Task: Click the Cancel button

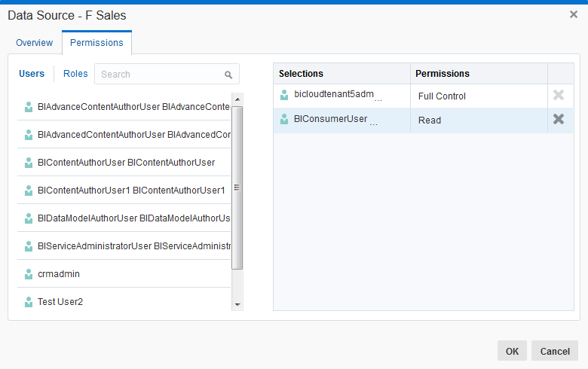Action: click(555, 351)
